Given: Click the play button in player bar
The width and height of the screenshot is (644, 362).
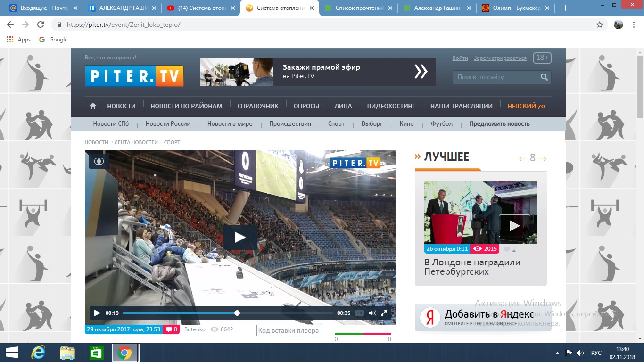Looking at the screenshot, I should [97, 313].
